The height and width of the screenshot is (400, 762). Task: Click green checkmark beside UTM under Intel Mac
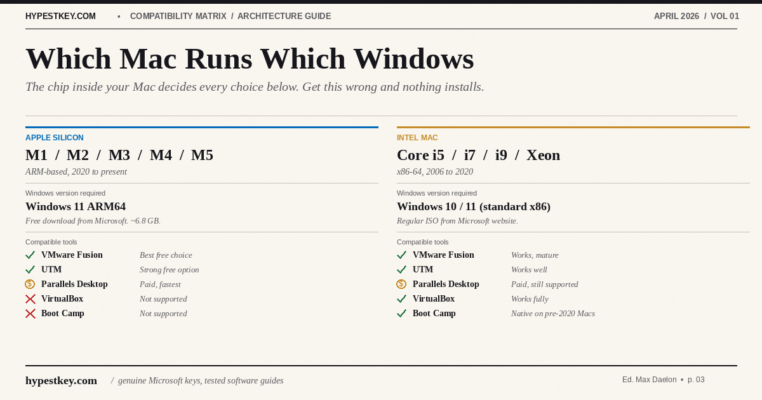click(x=401, y=270)
